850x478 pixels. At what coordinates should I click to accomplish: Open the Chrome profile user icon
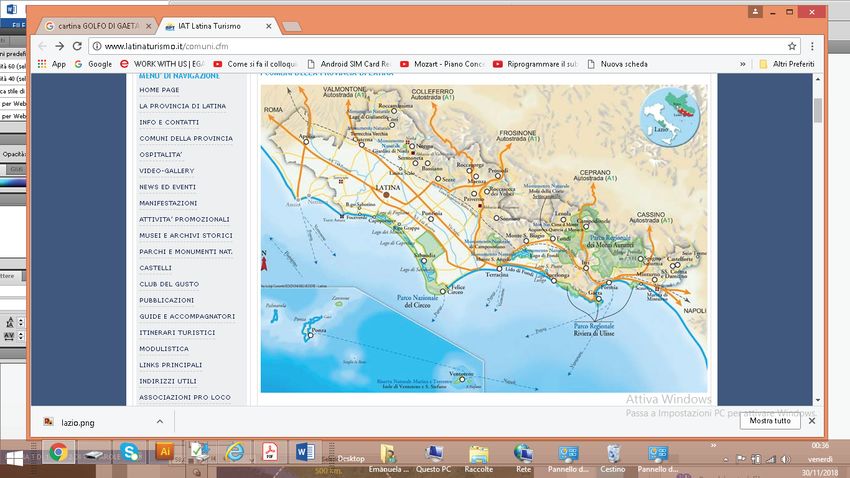(x=755, y=11)
